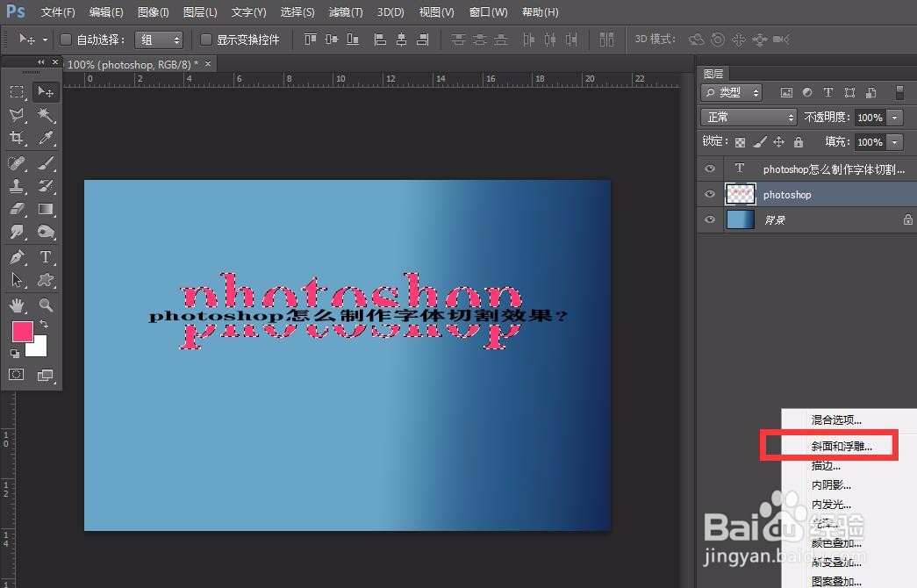Select the Magic Wand tool
The width and height of the screenshot is (917, 588).
(45, 115)
